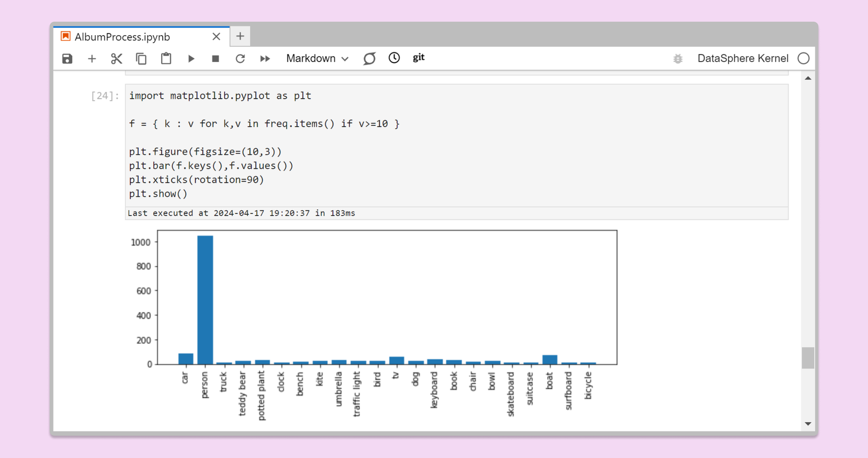Click the 'traffic light' x-axis label
This screenshot has height=458, width=868.
pyautogui.click(x=357, y=394)
